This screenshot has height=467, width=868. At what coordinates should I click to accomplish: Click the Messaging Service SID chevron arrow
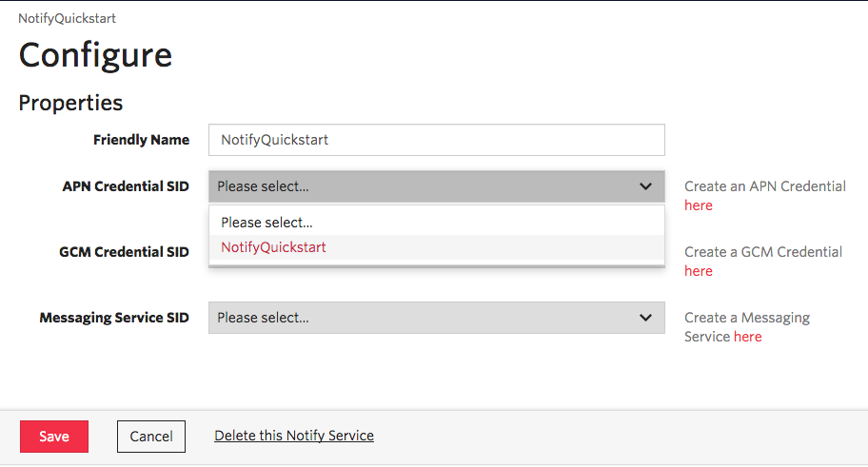(645, 318)
